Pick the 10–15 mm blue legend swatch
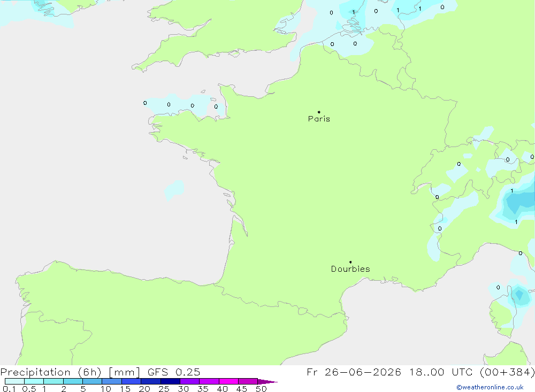Screen dimensions: 535x392 [112, 381]
